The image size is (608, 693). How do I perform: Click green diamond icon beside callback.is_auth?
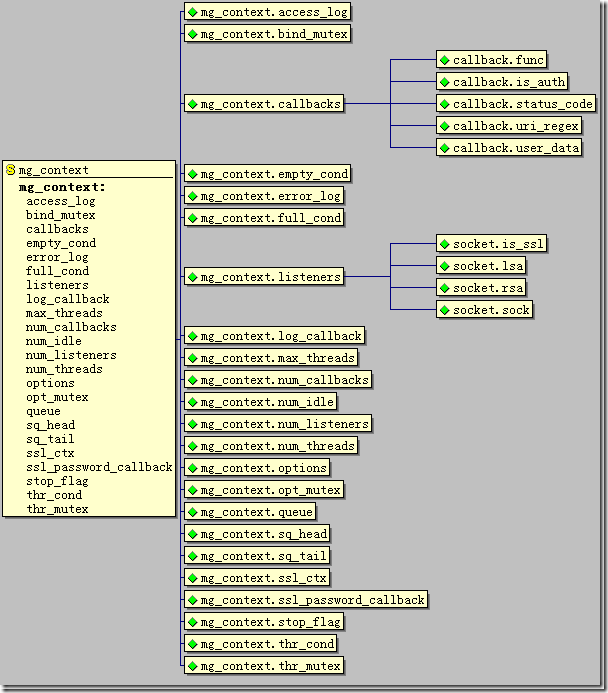pyautogui.click(x=445, y=82)
